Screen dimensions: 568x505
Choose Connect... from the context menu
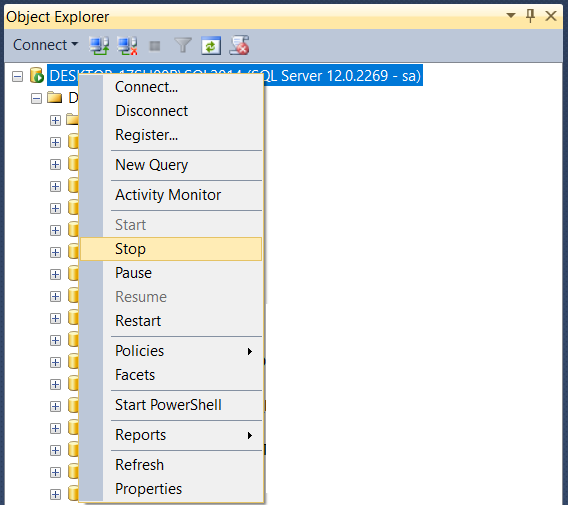tap(171, 87)
